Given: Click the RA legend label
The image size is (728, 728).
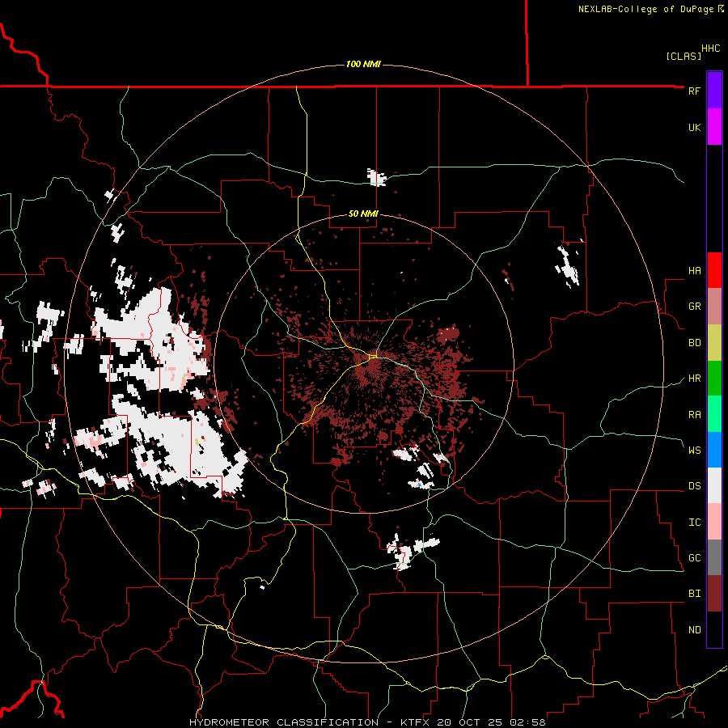Looking at the screenshot, I should click(694, 414).
